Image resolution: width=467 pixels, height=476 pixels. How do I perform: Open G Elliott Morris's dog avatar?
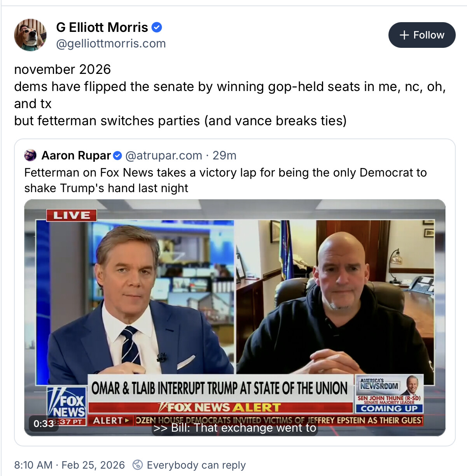pyautogui.click(x=30, y=35)
